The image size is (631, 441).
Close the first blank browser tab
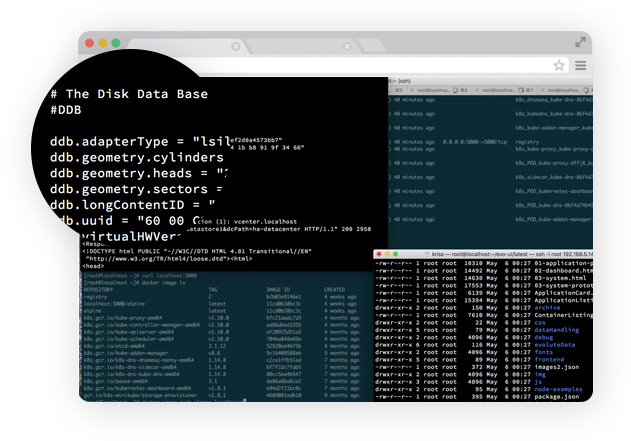[236, 47]
